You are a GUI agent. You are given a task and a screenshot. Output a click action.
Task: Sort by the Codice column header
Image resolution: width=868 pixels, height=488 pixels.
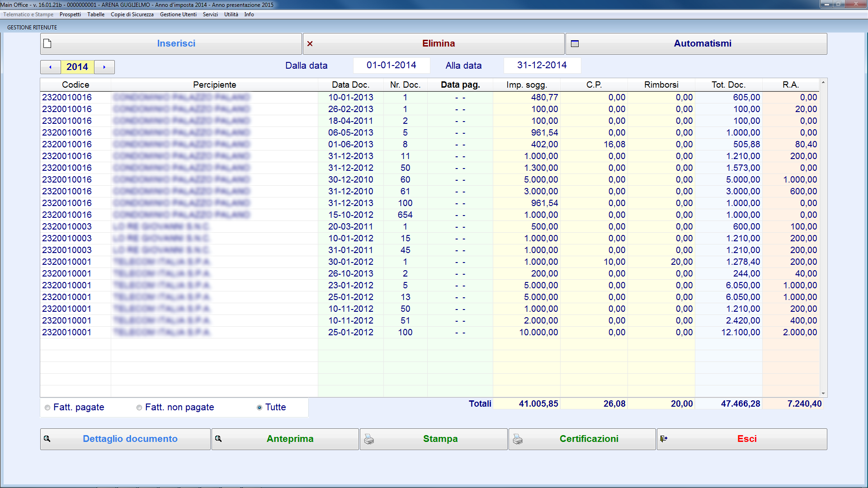click(75, 85)
